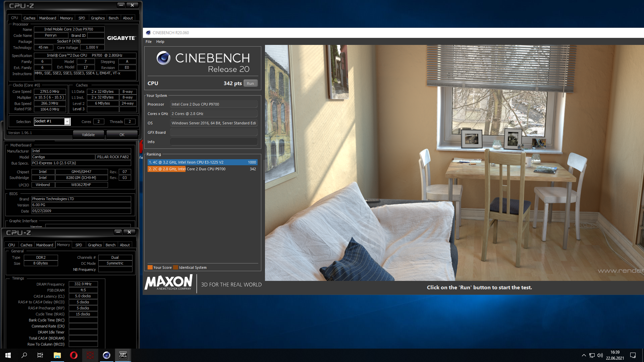The width and height of the screenshot is (644, 362).
Task: Click DRAM Frequency 332.9 MHz value
Action: 83,284
